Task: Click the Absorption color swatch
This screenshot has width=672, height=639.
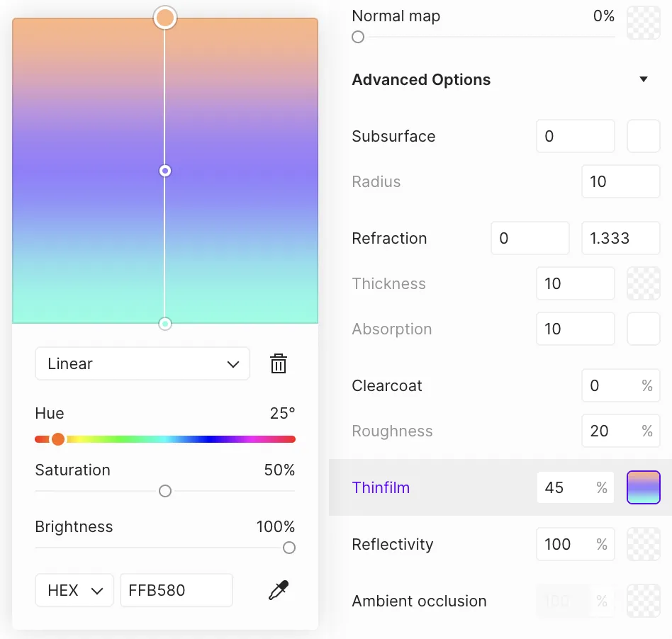Action: pyautogui.click(x=644, y=329)
